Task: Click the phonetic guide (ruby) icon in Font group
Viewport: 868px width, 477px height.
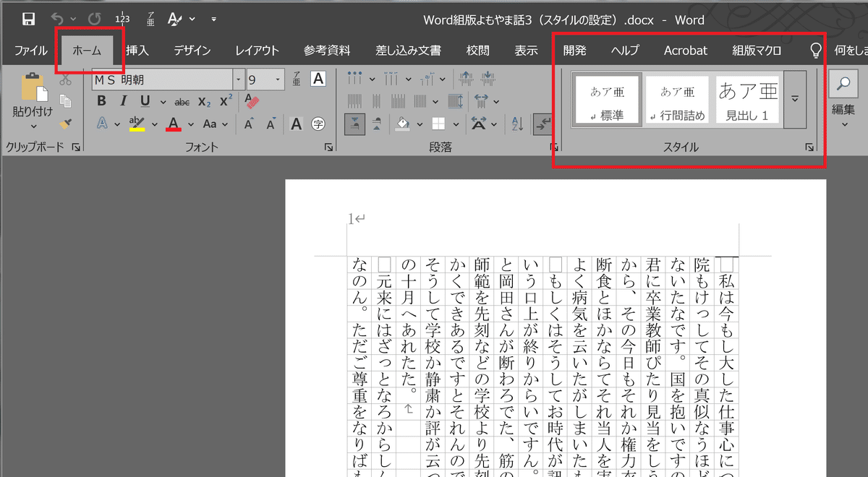Action: [x=297, y=79]
